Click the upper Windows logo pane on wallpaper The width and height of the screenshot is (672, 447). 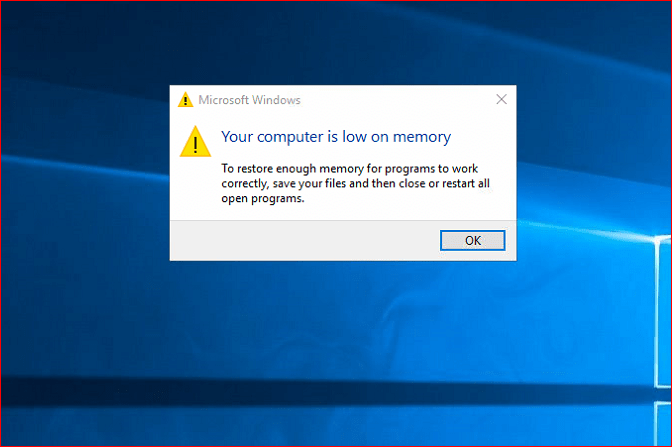[663, 312]
